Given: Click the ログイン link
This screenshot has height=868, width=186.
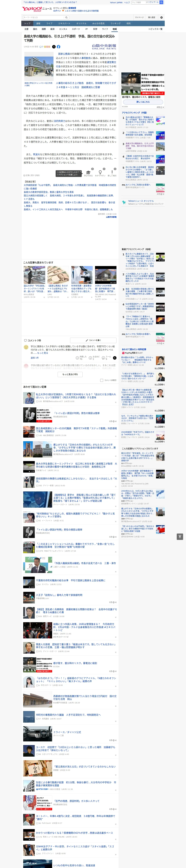Looking at the screenshot, I should point(57,11).
